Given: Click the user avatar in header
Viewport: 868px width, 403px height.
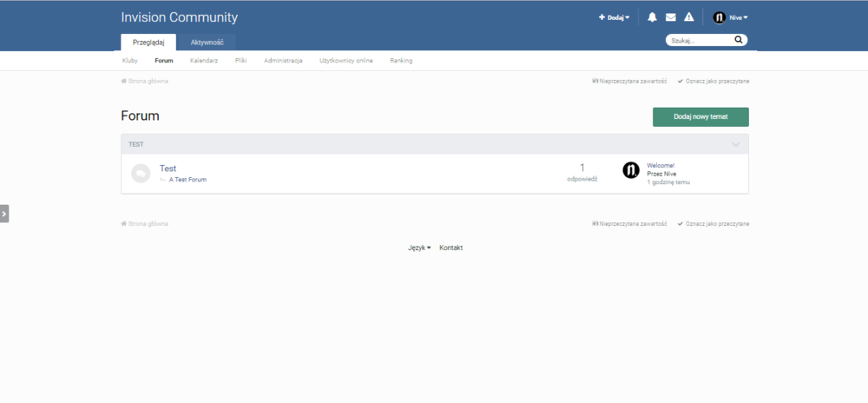Looking at the screenshot, I should [719, 17].
